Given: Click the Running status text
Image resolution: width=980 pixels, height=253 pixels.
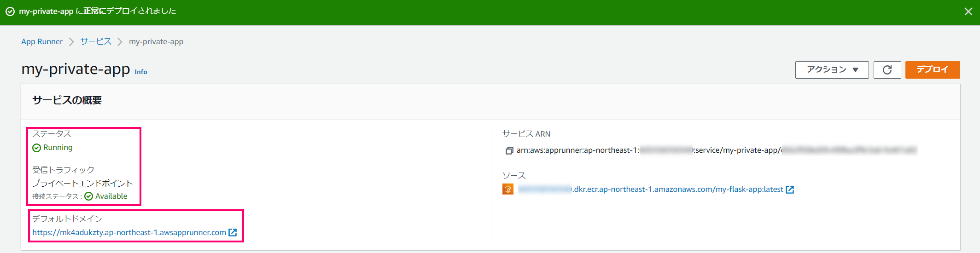Looking at the screenshot, I should point(58,148).
